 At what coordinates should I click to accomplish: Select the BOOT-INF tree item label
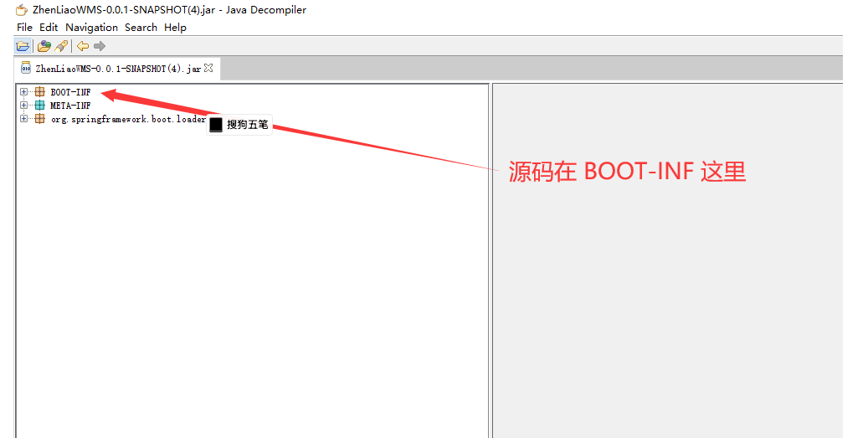point(70,92)
